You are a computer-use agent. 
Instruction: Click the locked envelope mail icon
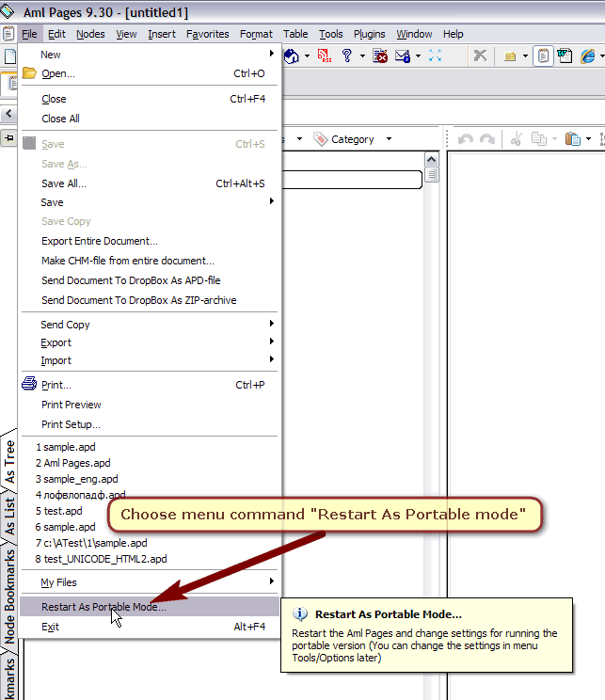tap(403, 56)
